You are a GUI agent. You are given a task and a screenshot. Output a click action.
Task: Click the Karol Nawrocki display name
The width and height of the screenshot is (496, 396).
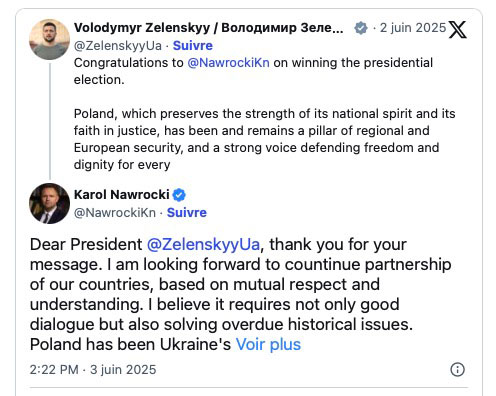(x=122, y=195)
